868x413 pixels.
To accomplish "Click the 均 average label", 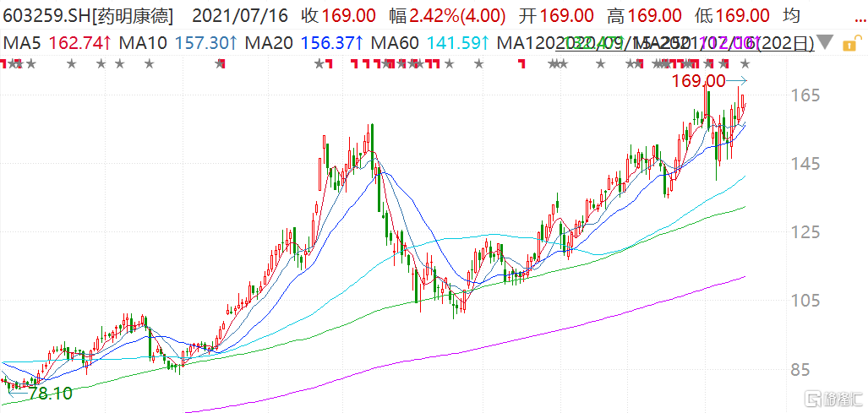I will click(x=792, y=16).
